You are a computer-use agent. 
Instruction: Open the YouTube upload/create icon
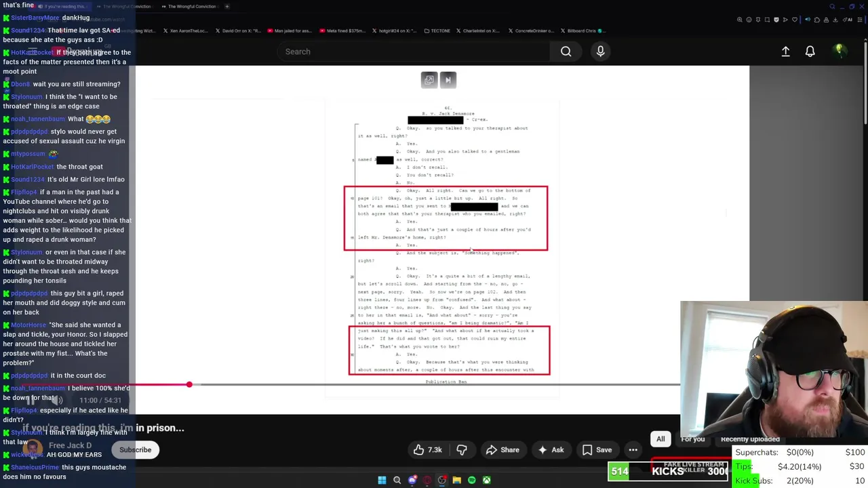(785, 52)
